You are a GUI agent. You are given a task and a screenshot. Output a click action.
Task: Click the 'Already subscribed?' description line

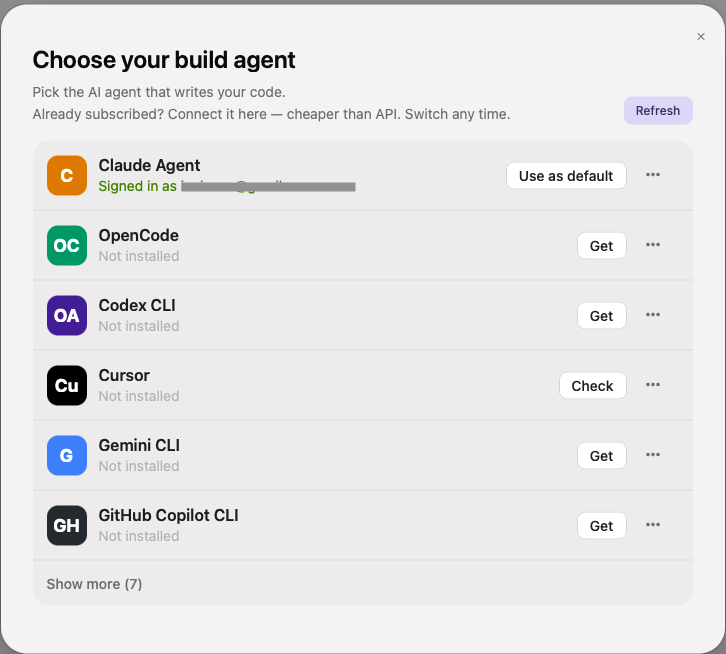click(x=271, y=114)
